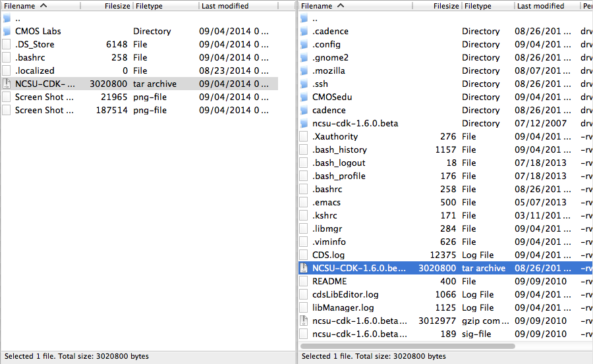Select the libManager.log file name
This screenshot has height=364, width=593.
coord(343,307)
